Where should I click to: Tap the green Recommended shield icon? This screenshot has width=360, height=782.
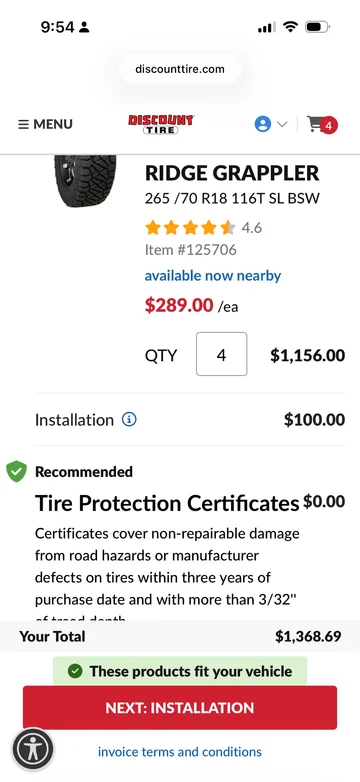(16, 471)
